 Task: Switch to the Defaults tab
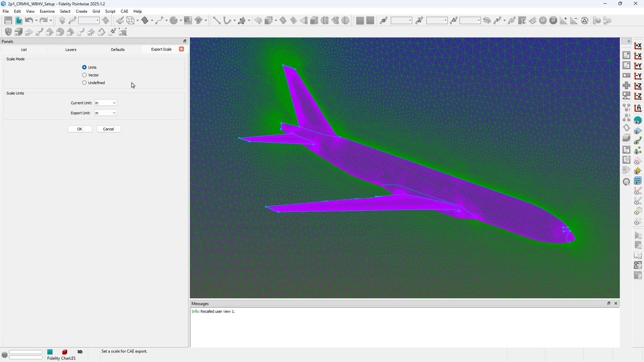[x=118, y=49]
